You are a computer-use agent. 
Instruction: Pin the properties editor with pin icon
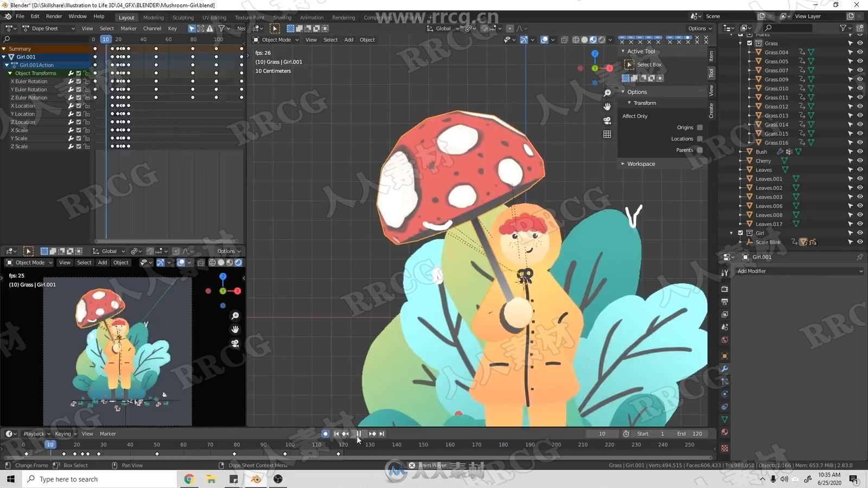point(859,257)
